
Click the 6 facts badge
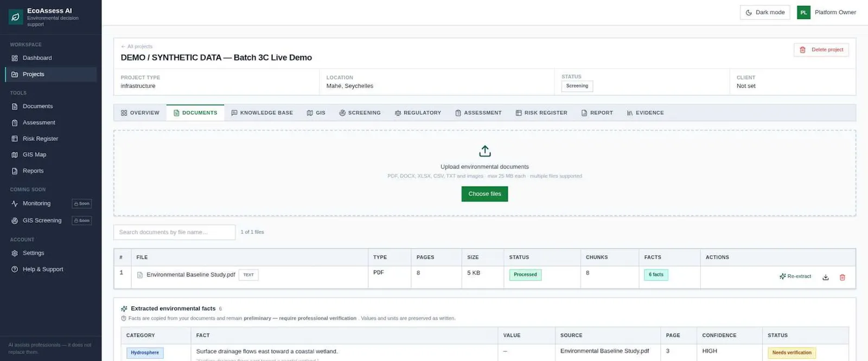[656, 275]
